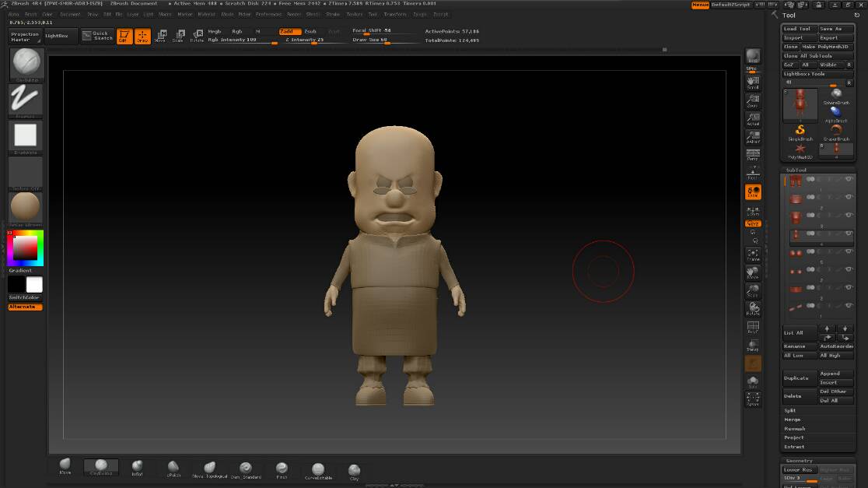The height and width of the screenshot is (488, 868).
Task: Activate the Edit mode button
Action: coord(124,36)
